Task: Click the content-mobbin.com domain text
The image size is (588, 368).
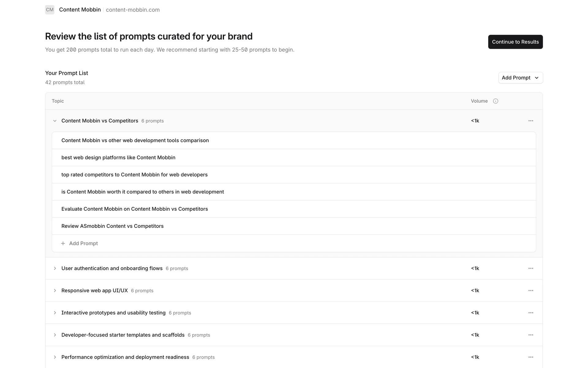Action: tap(133, 10)
